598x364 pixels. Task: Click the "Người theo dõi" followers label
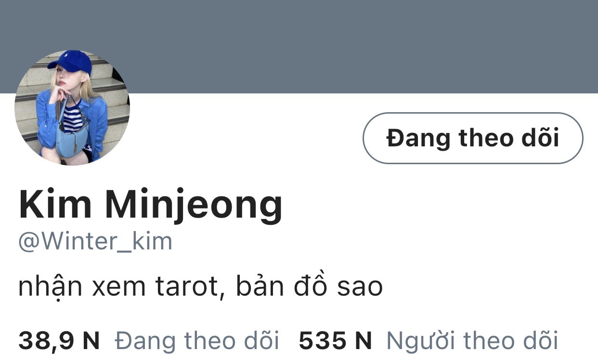472,341
